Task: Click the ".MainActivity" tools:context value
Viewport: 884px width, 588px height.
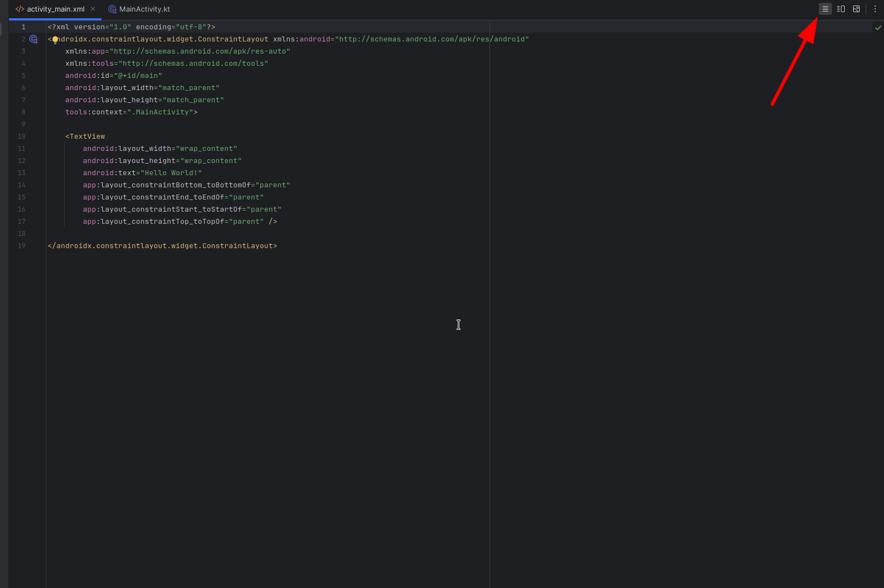Action: [160, 112]
